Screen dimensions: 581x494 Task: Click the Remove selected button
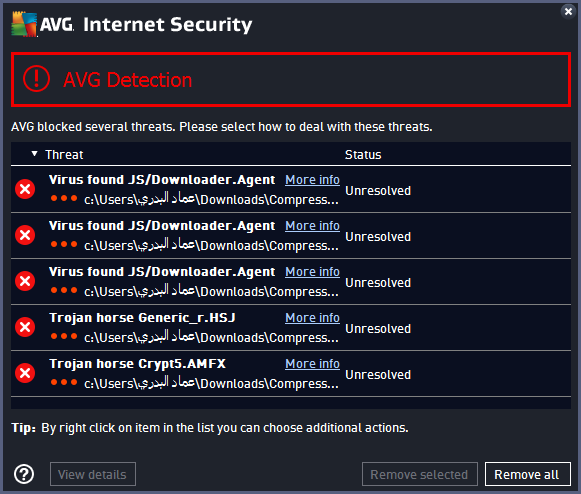tap(419, 474)
